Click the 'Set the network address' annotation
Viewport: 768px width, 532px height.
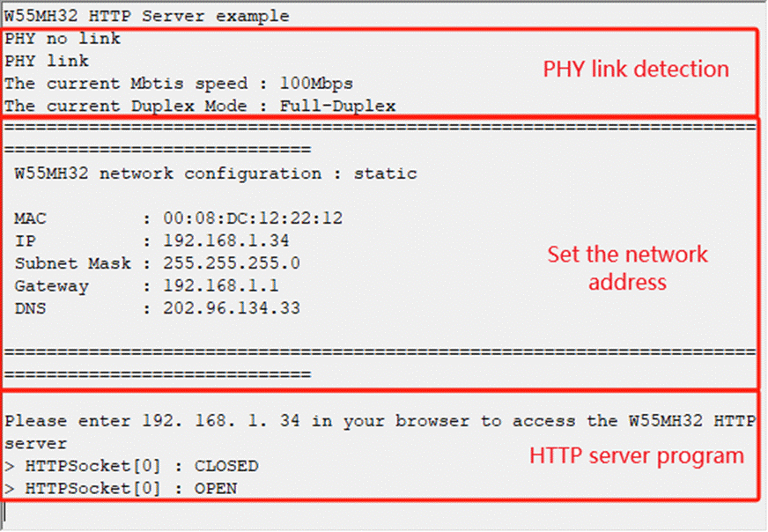pos(627,268)
